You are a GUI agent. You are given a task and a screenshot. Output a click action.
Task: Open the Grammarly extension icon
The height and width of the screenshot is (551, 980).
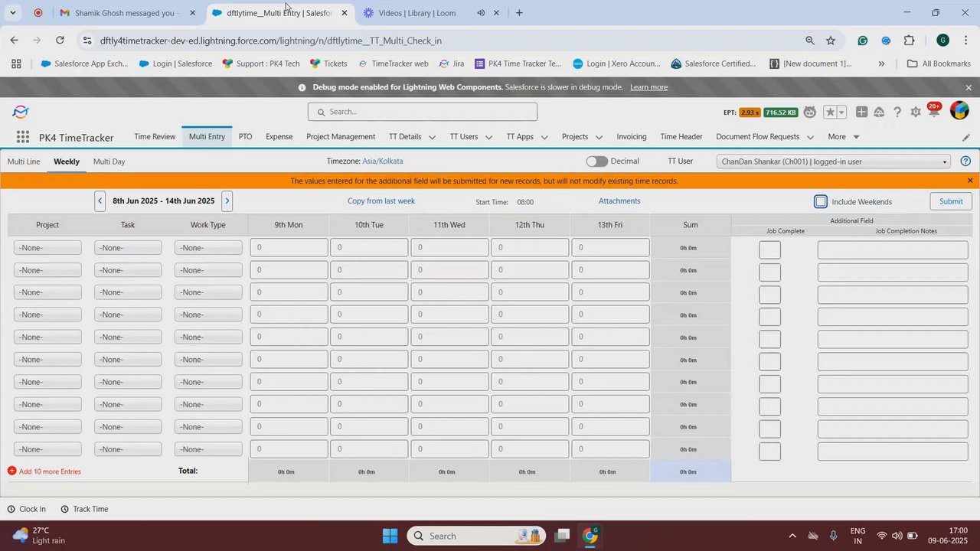tap(863, 41)
